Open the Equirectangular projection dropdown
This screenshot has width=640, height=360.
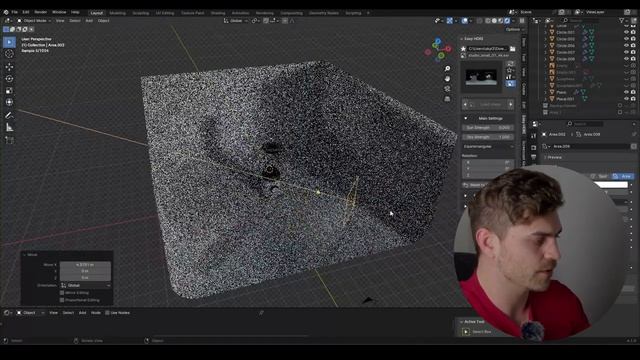click(488, 147)
